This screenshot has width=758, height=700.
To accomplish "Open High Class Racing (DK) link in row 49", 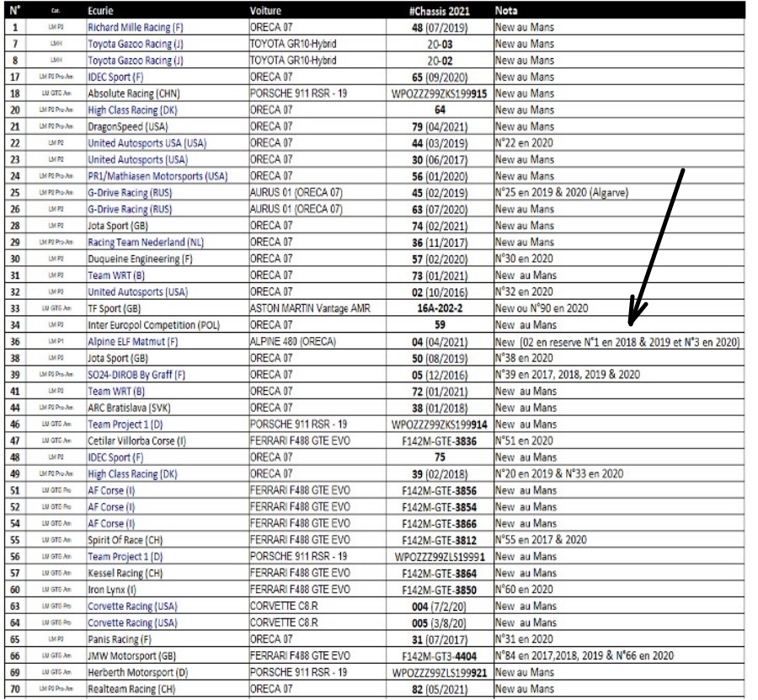I will point(132,473).
